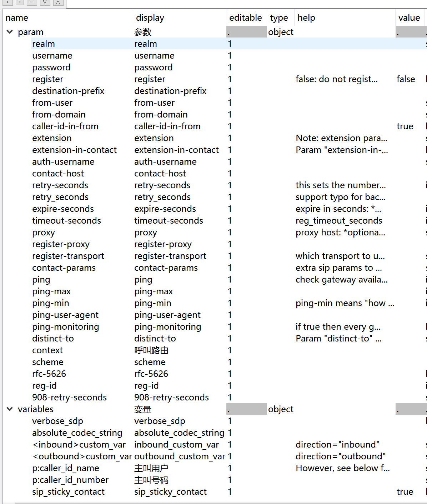The image size is (427, 504).
Task: Click the display column header
Action: click(150, 18)
